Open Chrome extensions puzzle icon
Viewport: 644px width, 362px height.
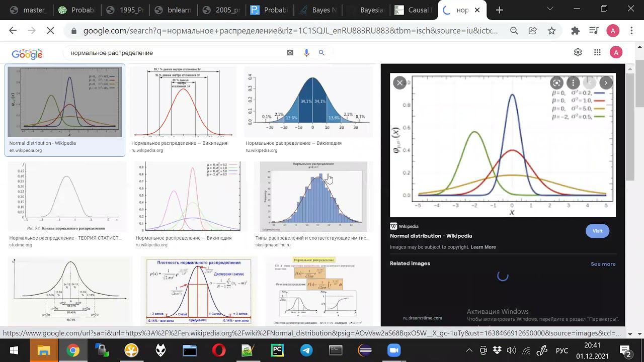tap(576, 31)
